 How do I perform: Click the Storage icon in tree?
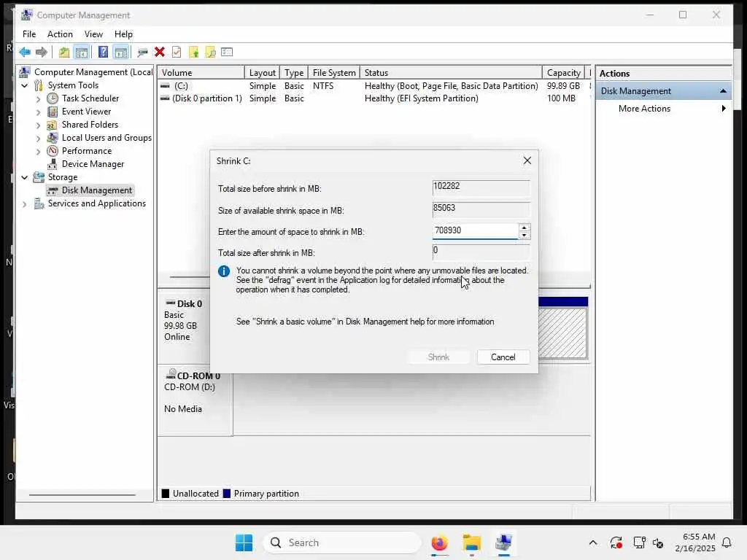coord(39,177)
